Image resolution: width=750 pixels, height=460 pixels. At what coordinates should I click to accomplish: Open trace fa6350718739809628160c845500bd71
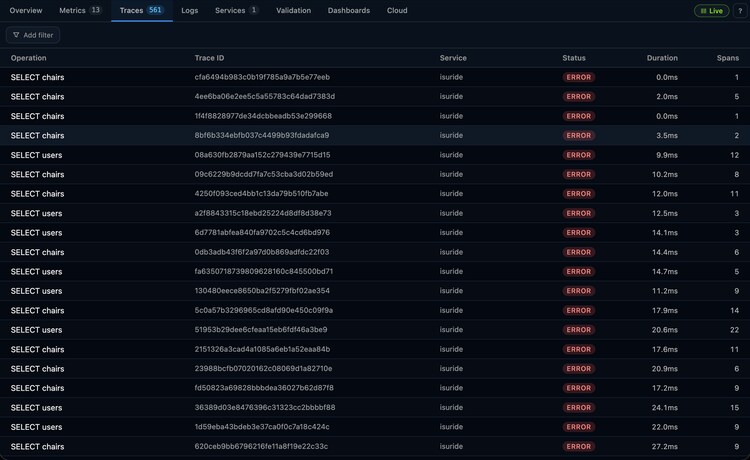[264, 272]
